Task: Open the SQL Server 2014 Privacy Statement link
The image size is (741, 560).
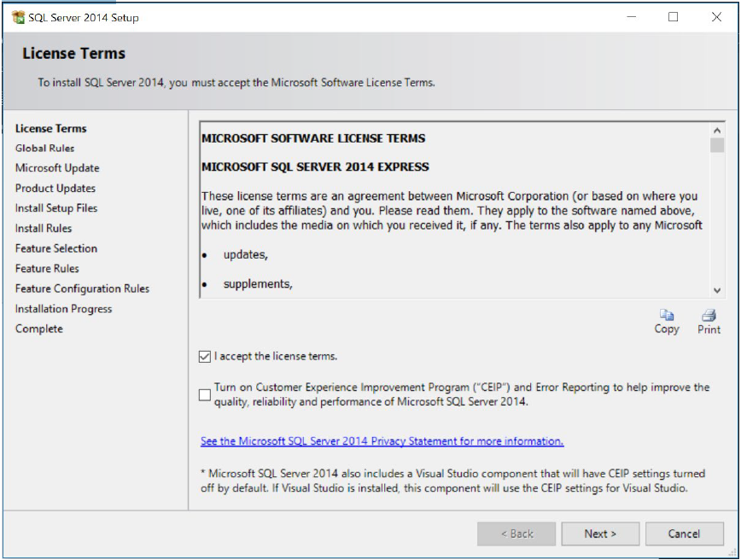Action: tap(382, 440)
